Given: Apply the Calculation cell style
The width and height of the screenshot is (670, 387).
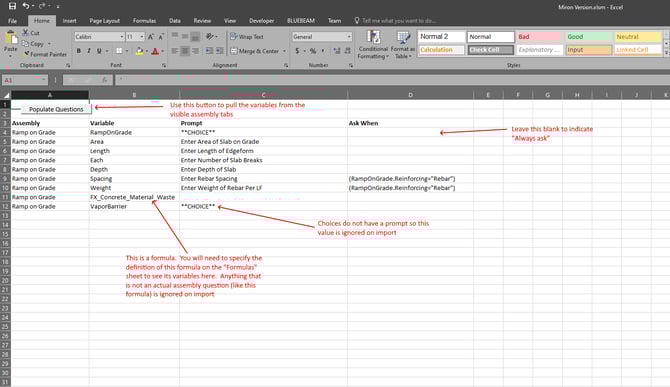Looking at the screenshot, I should (441, 50).
